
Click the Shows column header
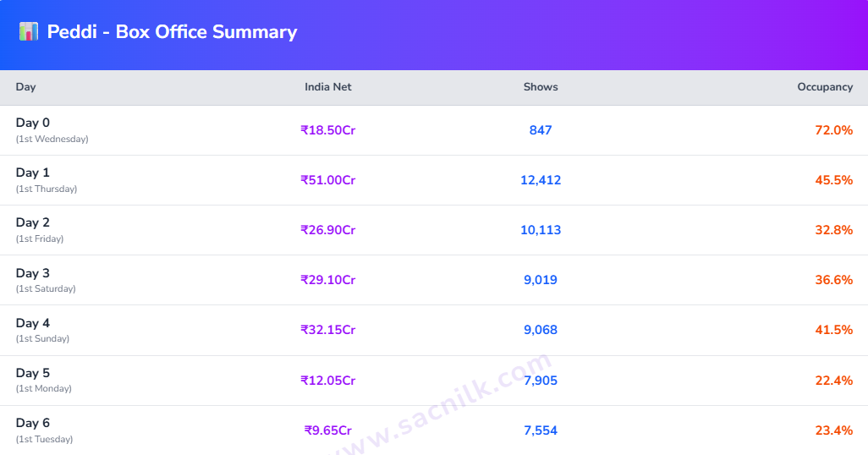point(541,87)
